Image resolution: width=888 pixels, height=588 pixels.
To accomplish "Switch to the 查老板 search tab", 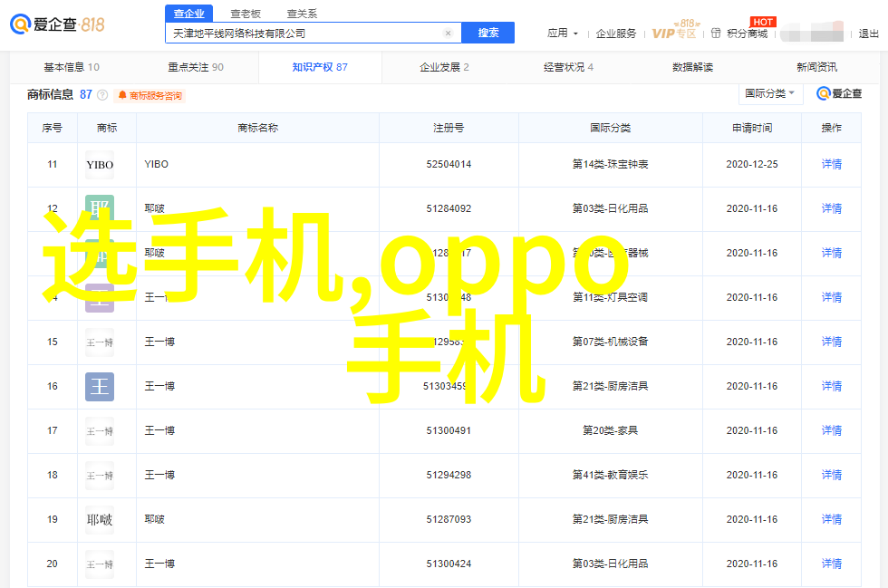I will click(246, 13).
